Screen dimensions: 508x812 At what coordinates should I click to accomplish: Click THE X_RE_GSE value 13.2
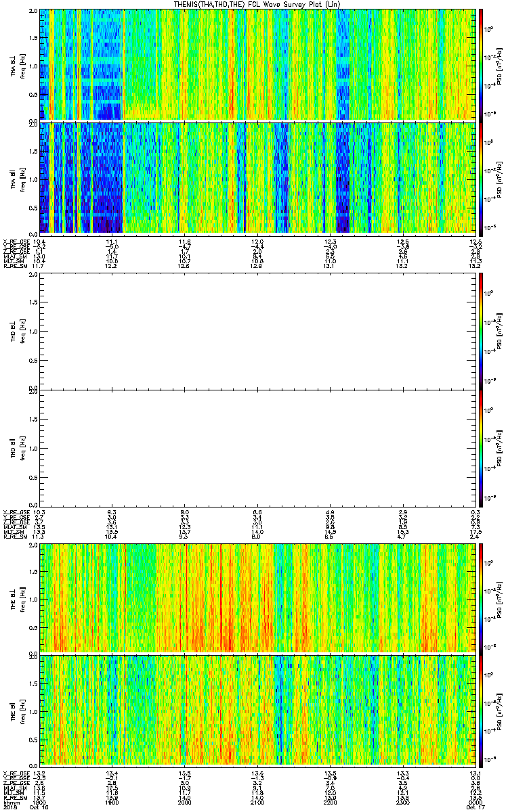pos(39,773)
